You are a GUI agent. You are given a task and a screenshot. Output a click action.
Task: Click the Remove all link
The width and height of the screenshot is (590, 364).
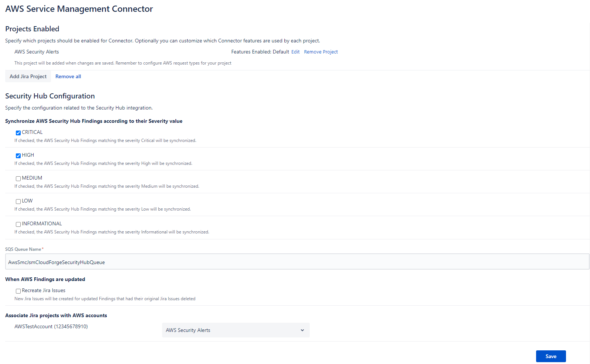(x=68, y=76)
